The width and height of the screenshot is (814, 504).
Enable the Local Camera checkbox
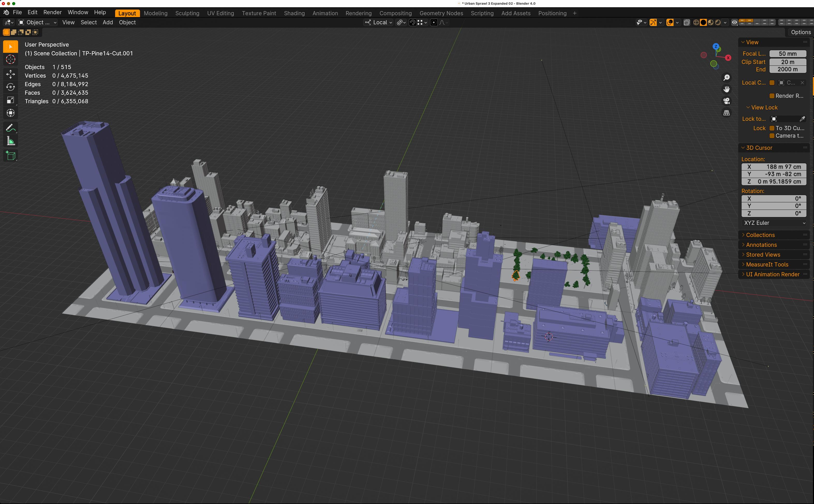(772, 83)
